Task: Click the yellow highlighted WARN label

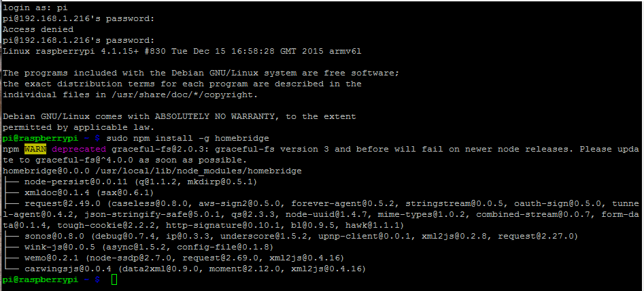Action: (x=35, y=149)
